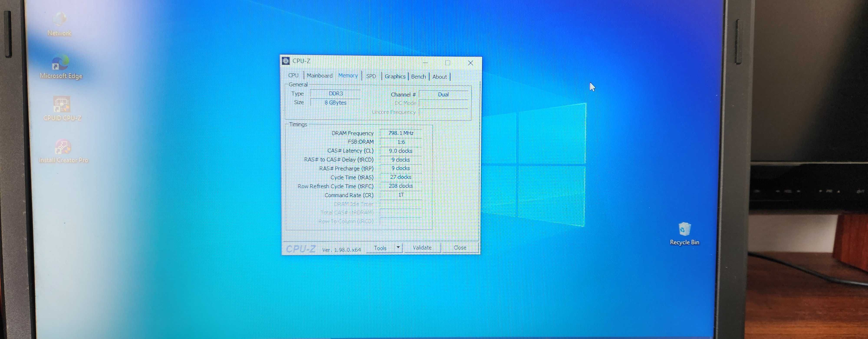
Task: Close CPU-Z with the title bar X
Action: point(470,63)
